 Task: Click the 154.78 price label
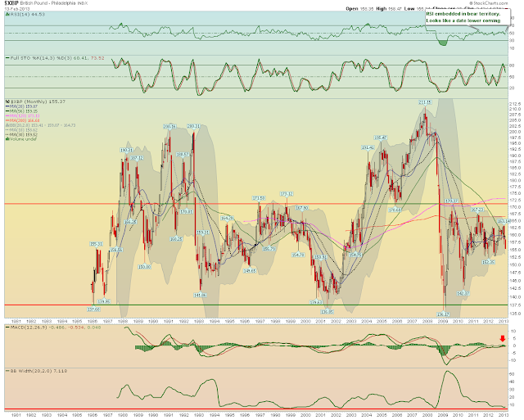pyautogui.click(x=298, y=255)
